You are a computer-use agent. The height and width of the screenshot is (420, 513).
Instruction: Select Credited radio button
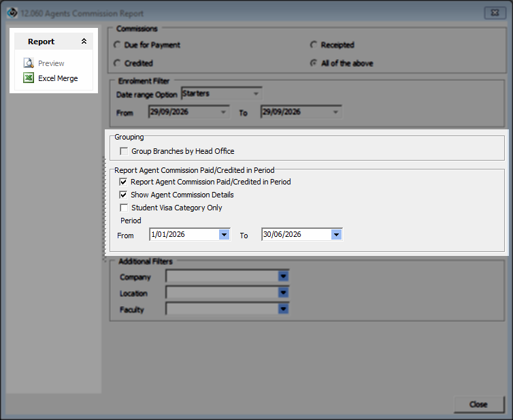point(117,63)
